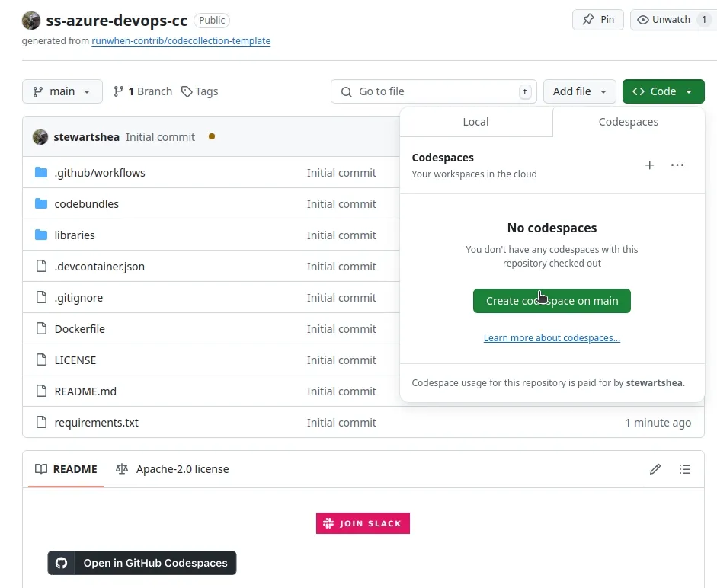Toggle the commit status dot indicator

click(212, 137)
